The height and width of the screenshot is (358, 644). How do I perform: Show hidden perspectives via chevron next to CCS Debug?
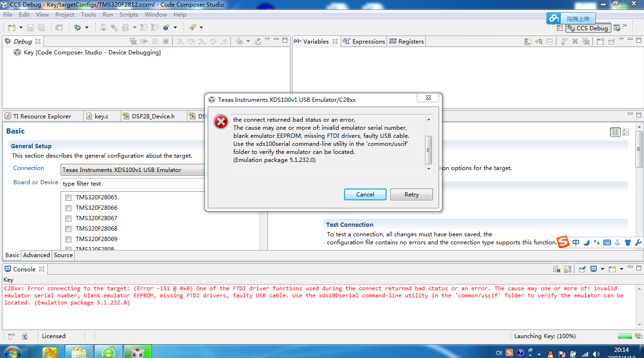[x=625, y=27]
